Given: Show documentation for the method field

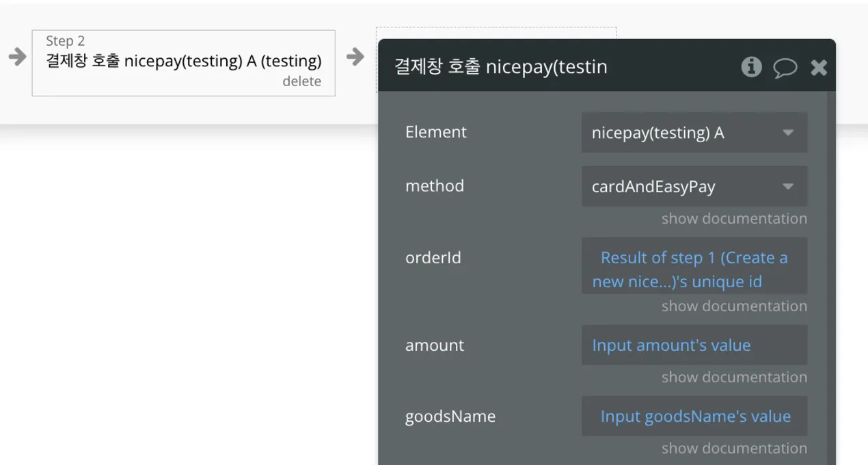Looking at the screenshot, I should click(734, 219).
